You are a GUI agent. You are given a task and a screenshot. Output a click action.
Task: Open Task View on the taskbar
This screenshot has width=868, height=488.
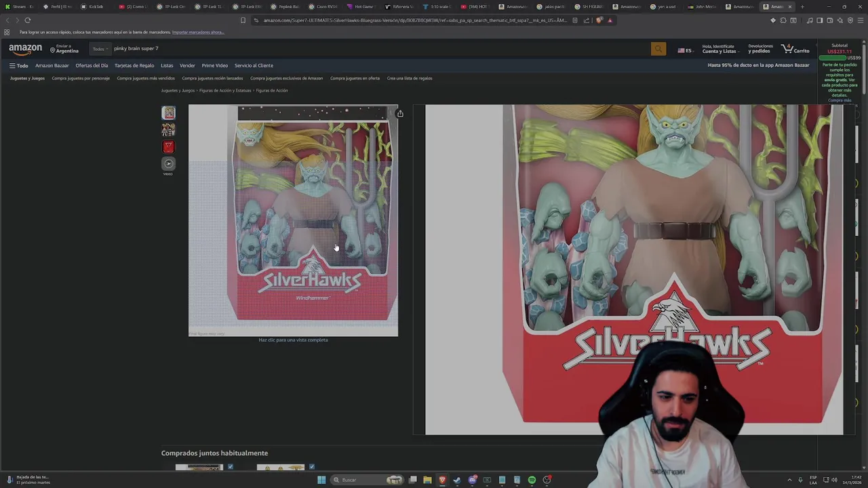click(x=412, y=480)
